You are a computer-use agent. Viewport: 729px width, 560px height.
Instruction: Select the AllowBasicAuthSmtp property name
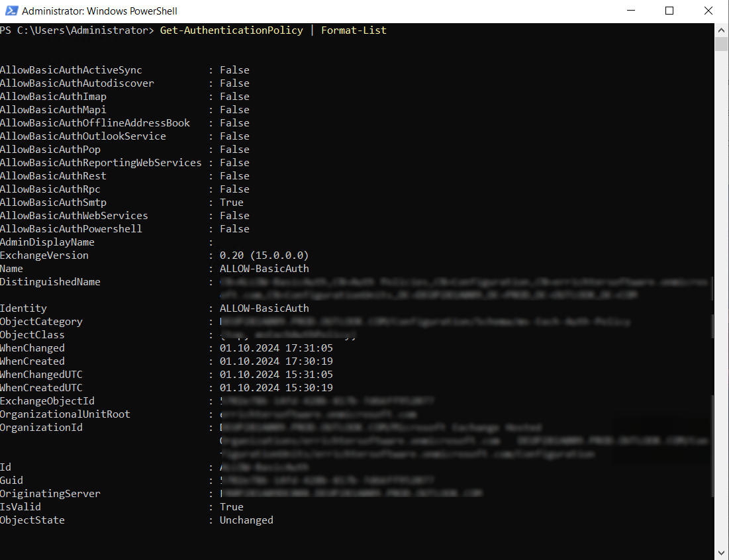pyautogui.click(x=54, y=203)
